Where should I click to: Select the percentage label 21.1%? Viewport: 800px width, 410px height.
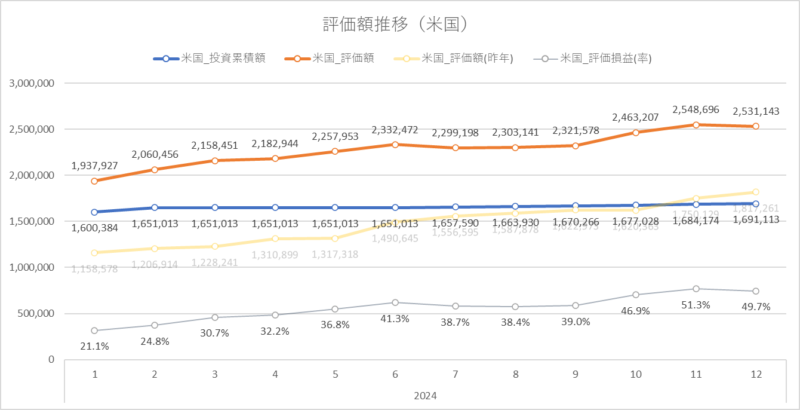[95, 346]
